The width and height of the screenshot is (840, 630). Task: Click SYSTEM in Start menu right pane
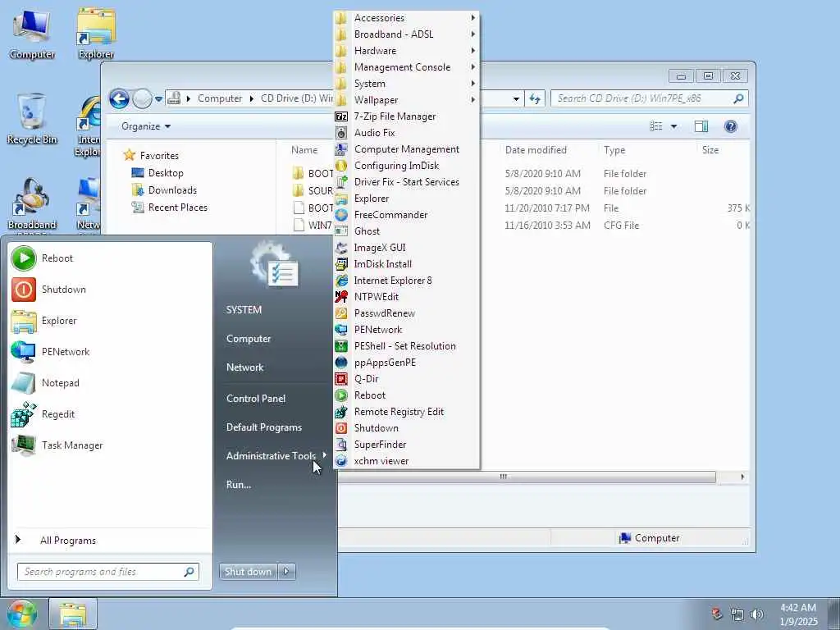(x=244, y=310)
